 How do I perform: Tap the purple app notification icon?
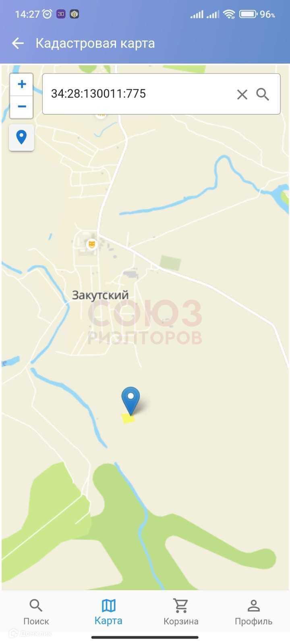(61, 14)
